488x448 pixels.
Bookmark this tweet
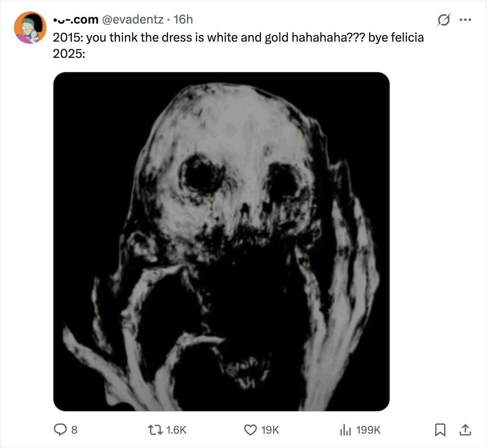[x=440, y=430]
